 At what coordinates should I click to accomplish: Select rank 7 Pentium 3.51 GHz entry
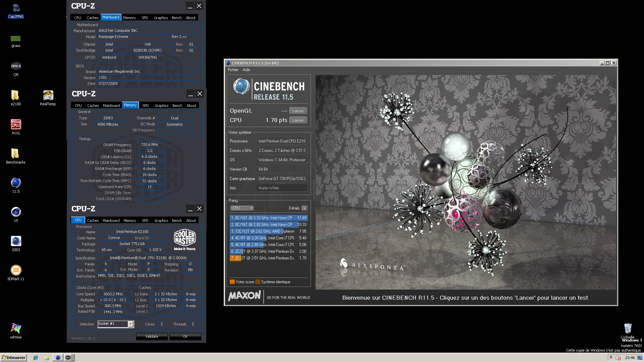point(269,258)
